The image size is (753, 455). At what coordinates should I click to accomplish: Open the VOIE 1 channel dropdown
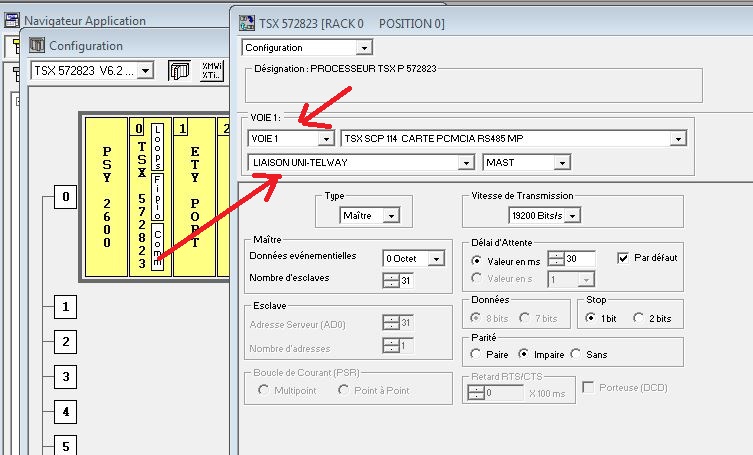[x=326, y=139]
